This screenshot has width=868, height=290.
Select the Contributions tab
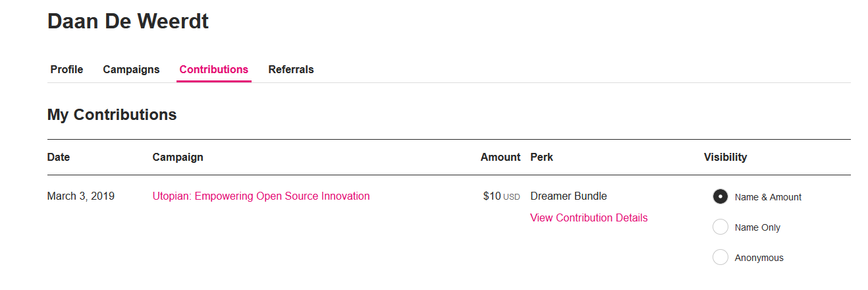click(x=214, y=69)
